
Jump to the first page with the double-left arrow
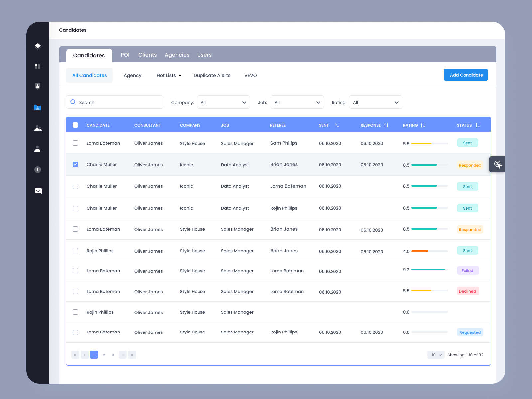tap(75, 355)
